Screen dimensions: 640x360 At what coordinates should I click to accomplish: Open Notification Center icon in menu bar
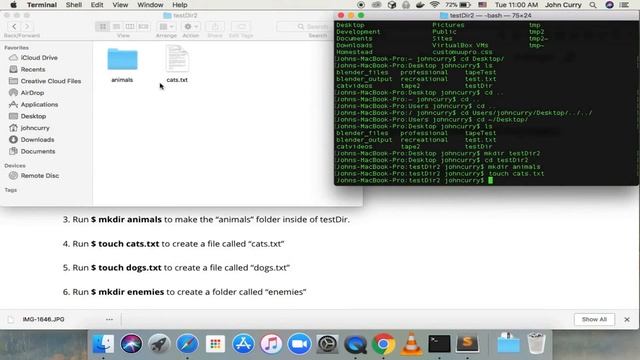click(x=624, y=5)
